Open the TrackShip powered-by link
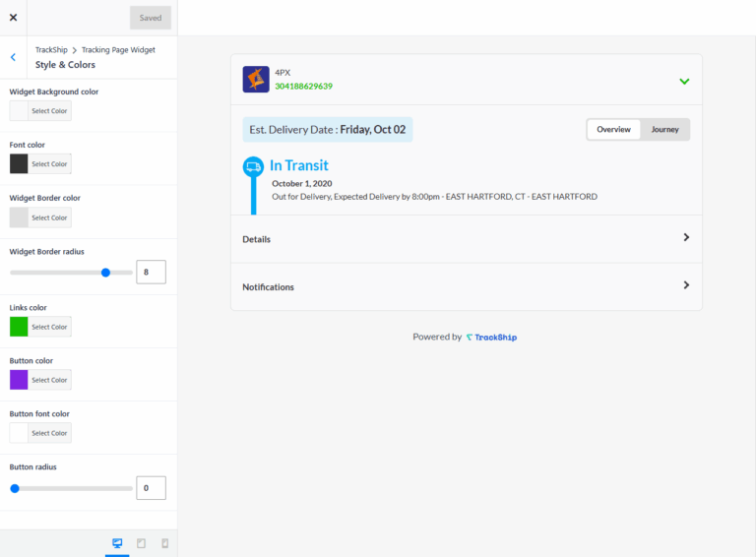Image resolution: width=756 pixels, height=557 pixels. [491, 338]
